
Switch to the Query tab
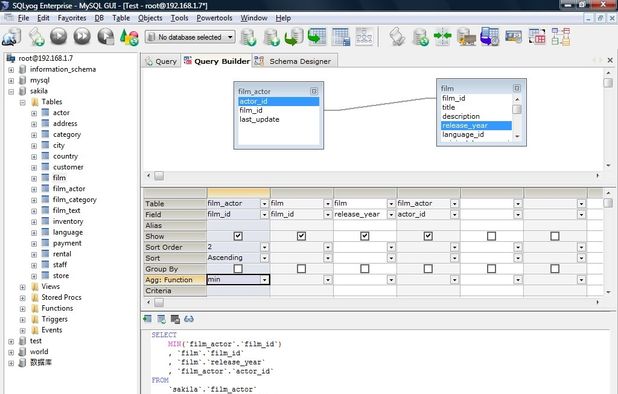click(x=161, y=61)
